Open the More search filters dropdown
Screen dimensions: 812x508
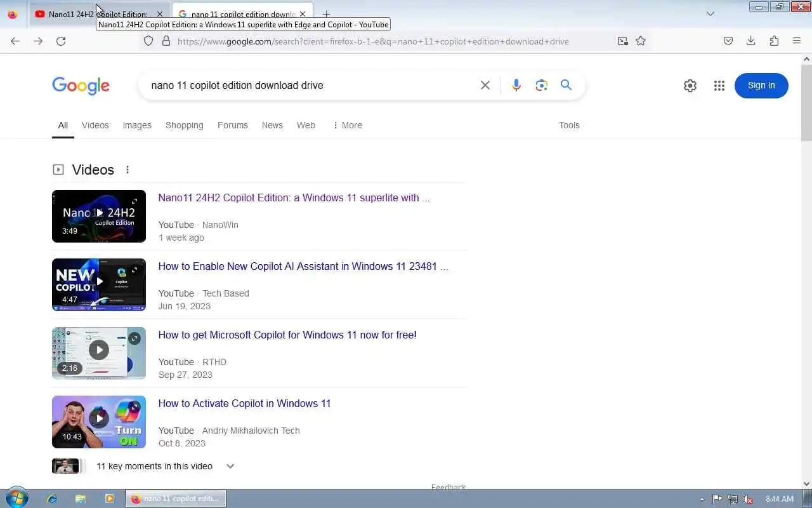click(347, 125)
